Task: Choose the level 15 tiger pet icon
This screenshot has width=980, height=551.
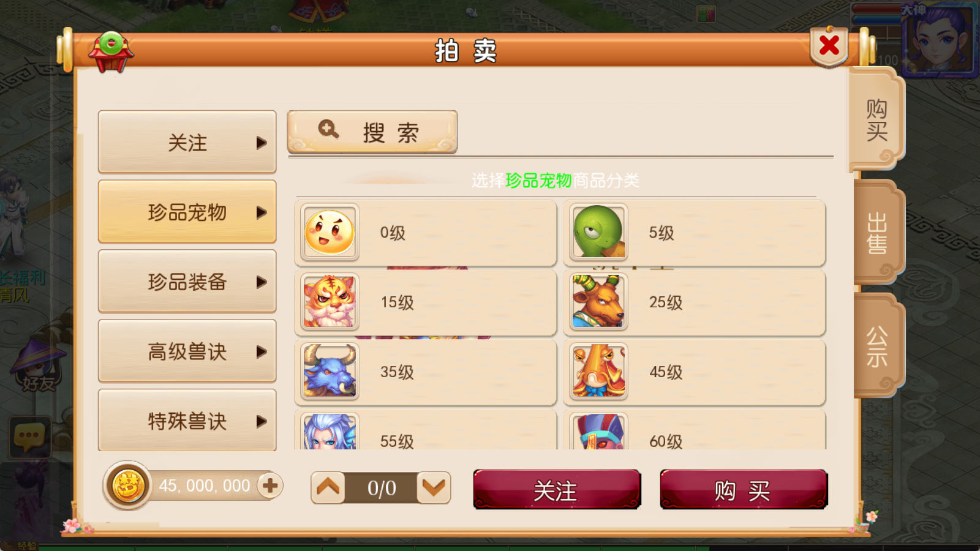Action: (330, 302)
